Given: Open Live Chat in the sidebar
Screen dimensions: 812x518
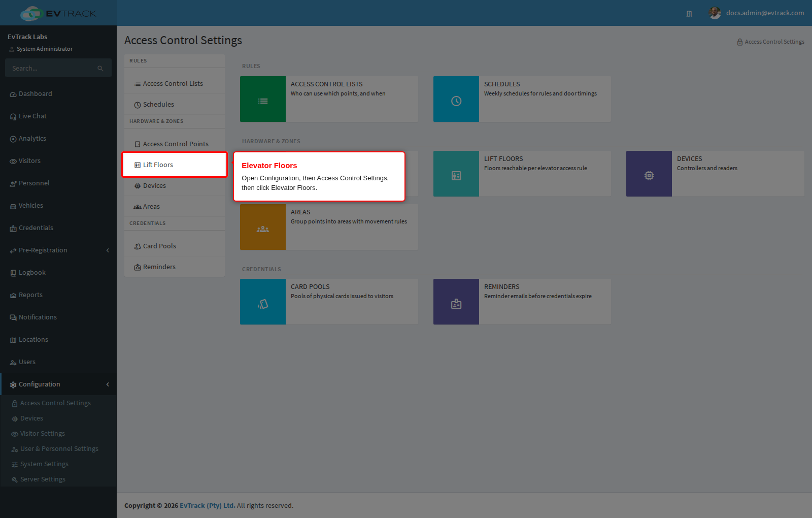Looking at the screenshot, I should tap(58, 116).
